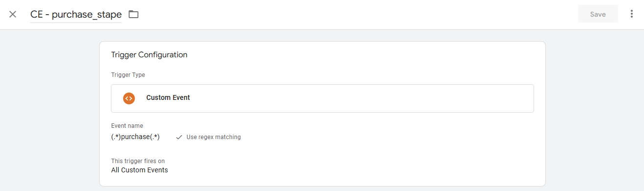Open the three-dot more actions menu
644x191 pixels.
pyautogui.click(x=632, y=14)
